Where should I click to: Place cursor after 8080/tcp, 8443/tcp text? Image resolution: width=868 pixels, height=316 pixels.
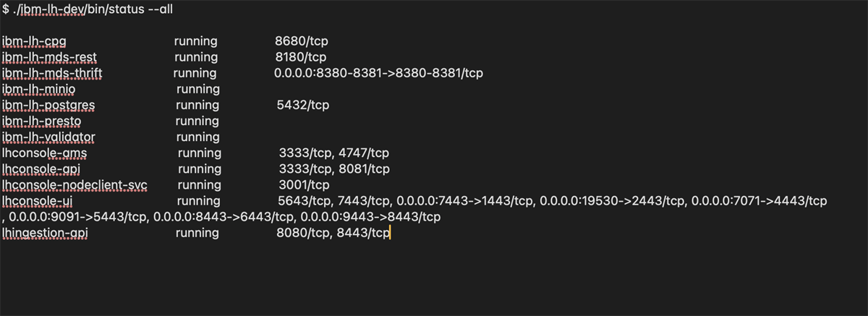pyautogui.click(x=389, y=233)
